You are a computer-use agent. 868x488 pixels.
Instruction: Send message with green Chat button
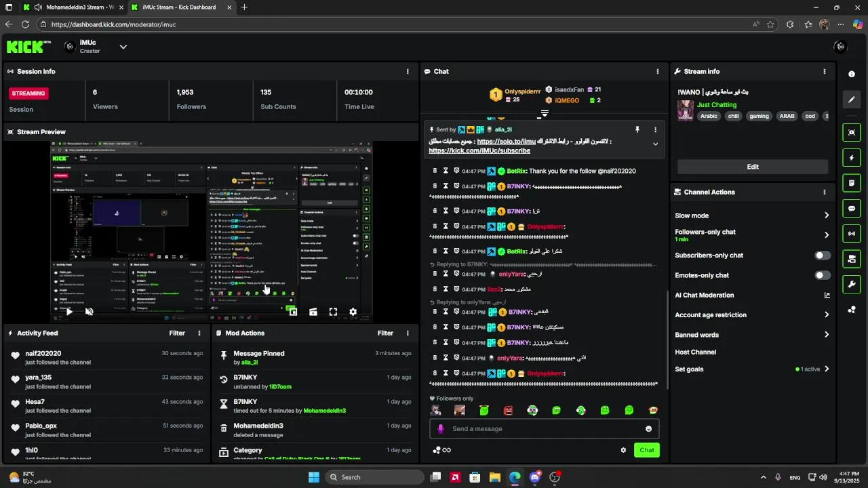coord(647,450)
